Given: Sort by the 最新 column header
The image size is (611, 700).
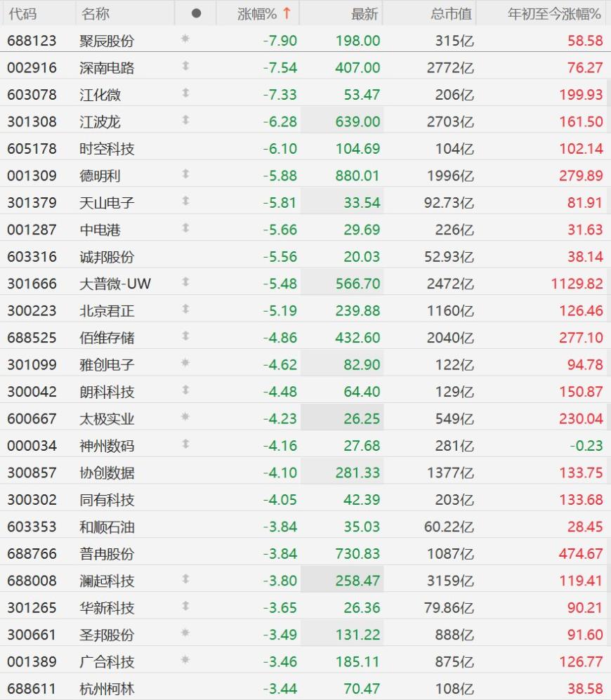Looking at the screenshot, I should [x=364, y=14].
